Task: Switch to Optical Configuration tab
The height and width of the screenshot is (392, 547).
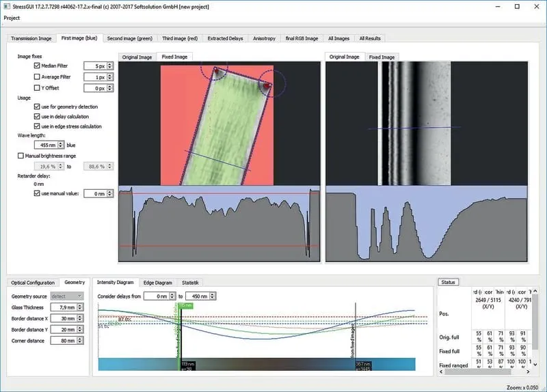Action: (x=32, y=282)
